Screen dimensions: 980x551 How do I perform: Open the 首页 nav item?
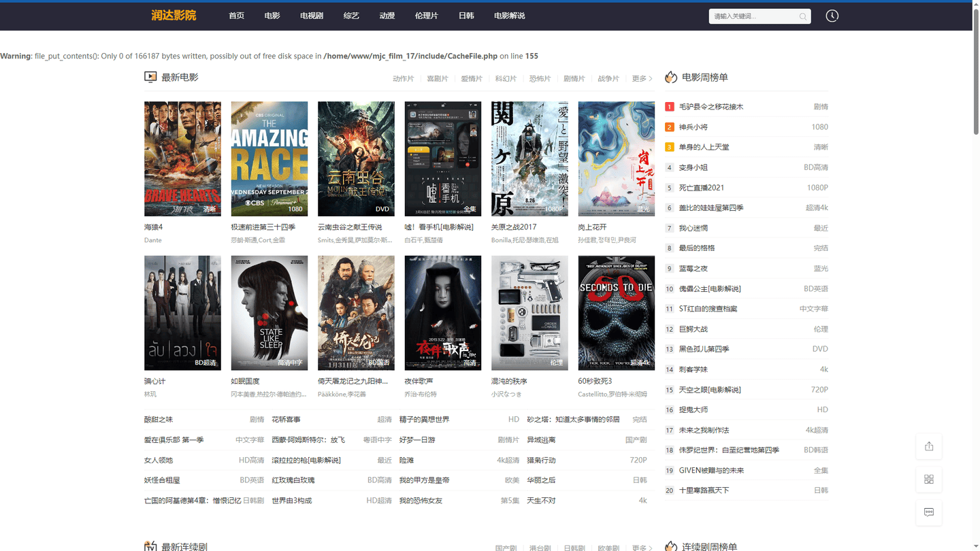237,16
